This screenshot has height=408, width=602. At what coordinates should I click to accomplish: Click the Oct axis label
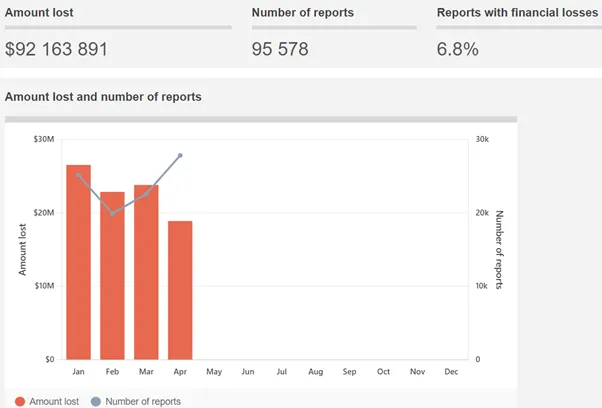383,372
